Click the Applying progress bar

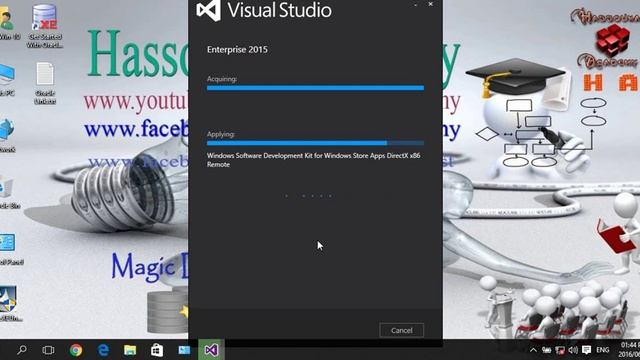(315, 143)
